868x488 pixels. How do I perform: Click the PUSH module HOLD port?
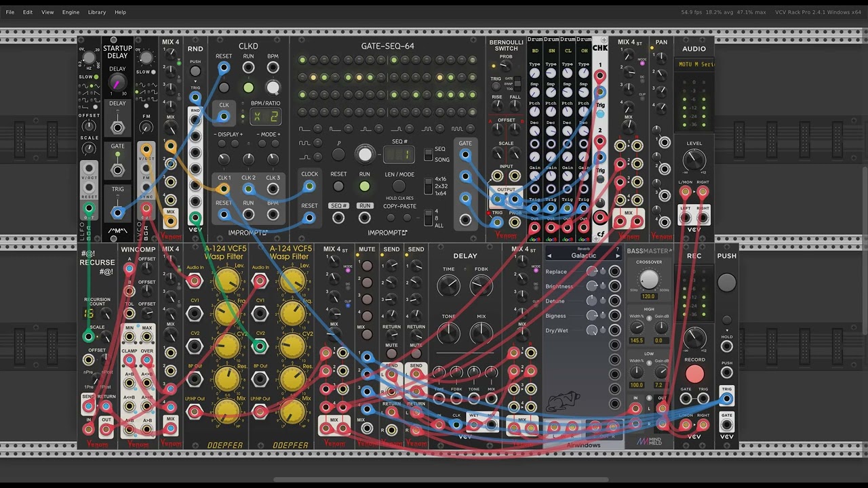(726, 346)
